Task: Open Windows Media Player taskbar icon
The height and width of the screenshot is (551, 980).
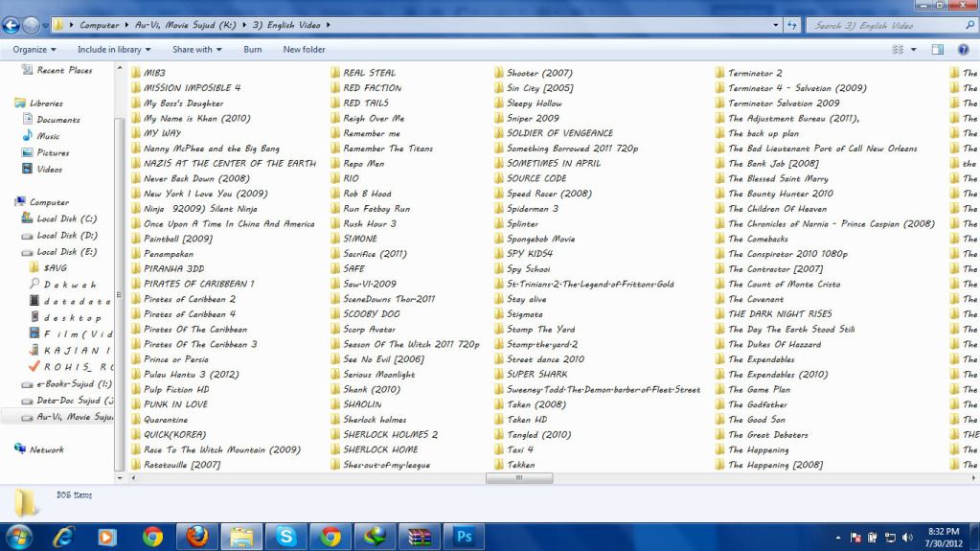Action: pyautogui.click(x=107, y=537)
